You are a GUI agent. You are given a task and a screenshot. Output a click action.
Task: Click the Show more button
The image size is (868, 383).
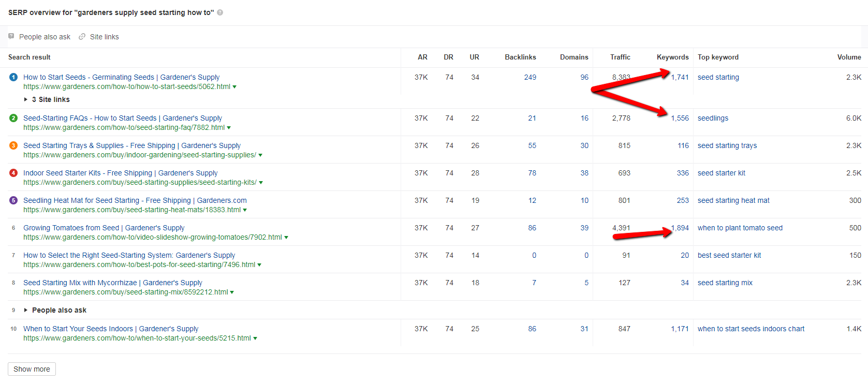(32, 369)
